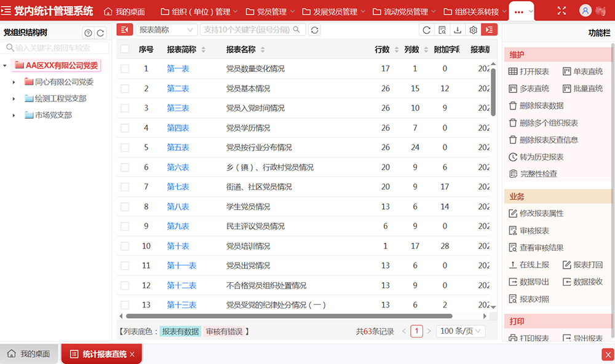
Task: Toggle the select-all checkbox in table header
Action: [125, 49]
